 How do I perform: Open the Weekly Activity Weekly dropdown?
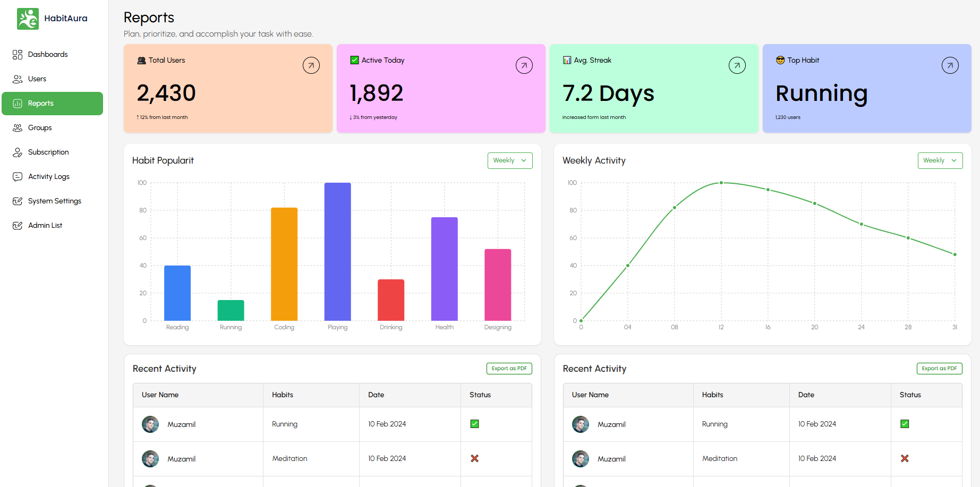pos(940,160)
